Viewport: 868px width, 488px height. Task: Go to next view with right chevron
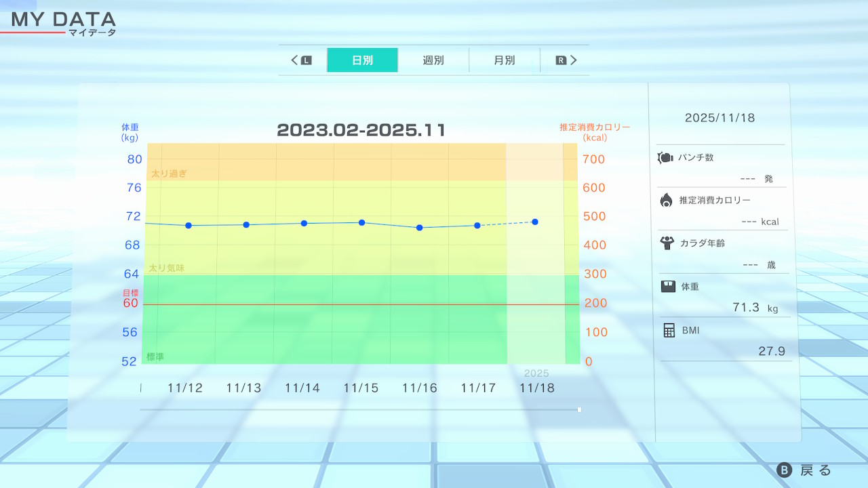[x=574, y=60]
